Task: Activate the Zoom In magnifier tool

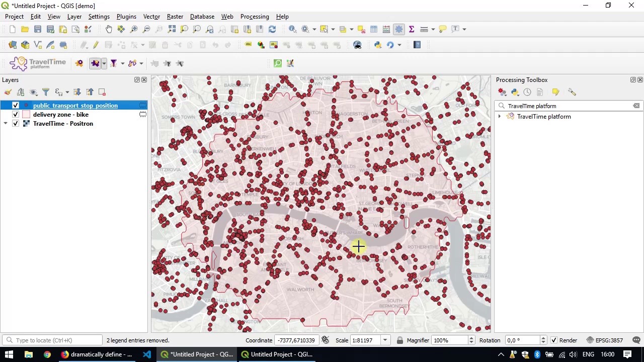Action: (134, 29)
